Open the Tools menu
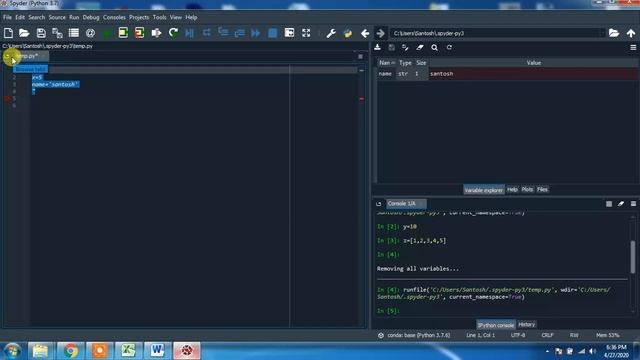Screen dimensions: 640x360 point(160,17)
